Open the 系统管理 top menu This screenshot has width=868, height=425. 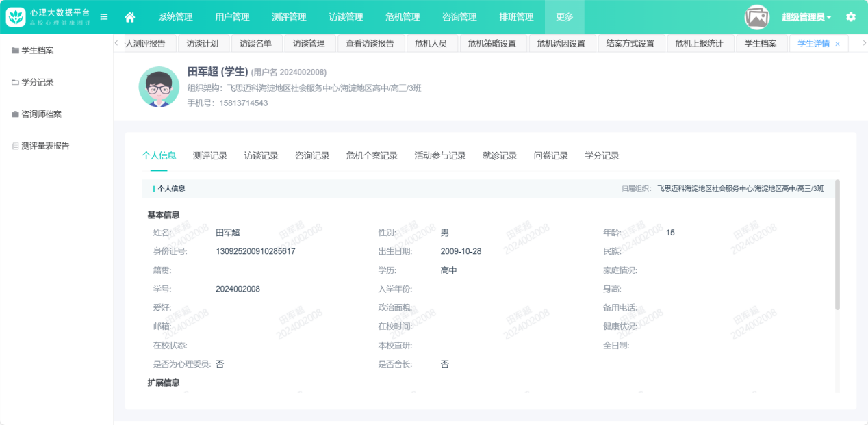point(175,17)
